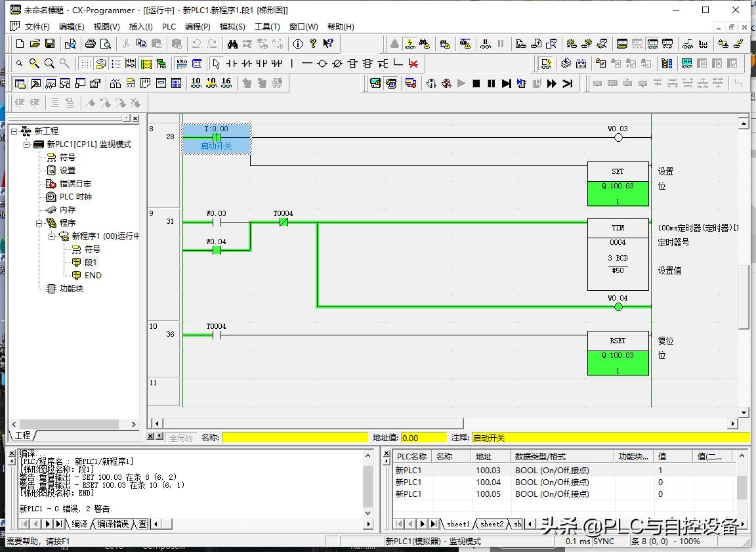Insert a new horizontal line
The height and width of the screenshot is (552, 756).
(x=306, y=64)
